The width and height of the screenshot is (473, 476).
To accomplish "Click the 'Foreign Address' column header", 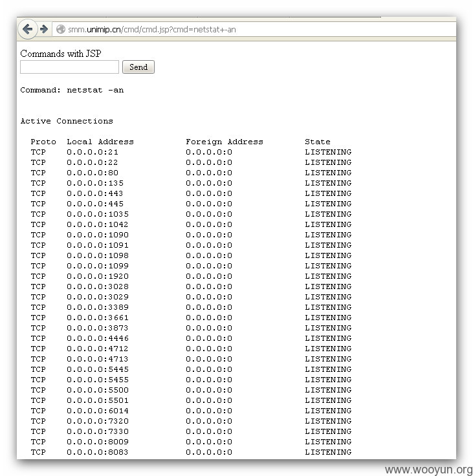I will click(225, 142).
